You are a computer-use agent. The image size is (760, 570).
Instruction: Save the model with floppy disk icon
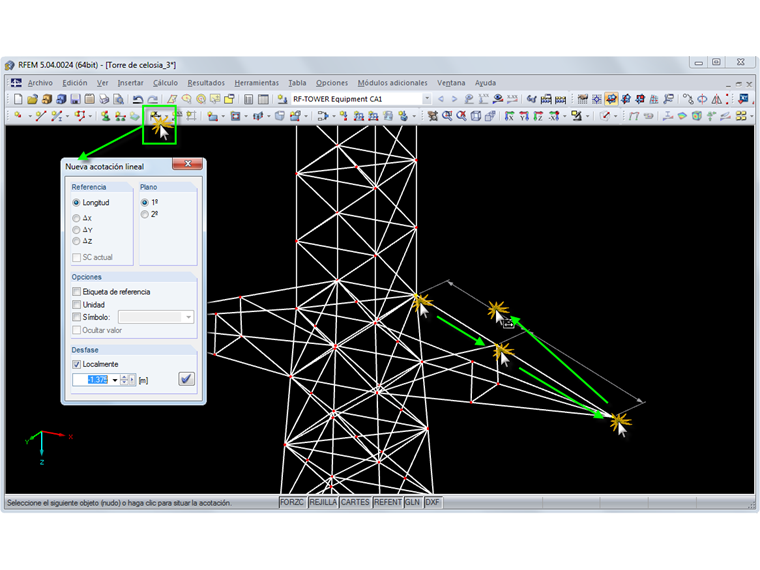click(x=75, y=99)
